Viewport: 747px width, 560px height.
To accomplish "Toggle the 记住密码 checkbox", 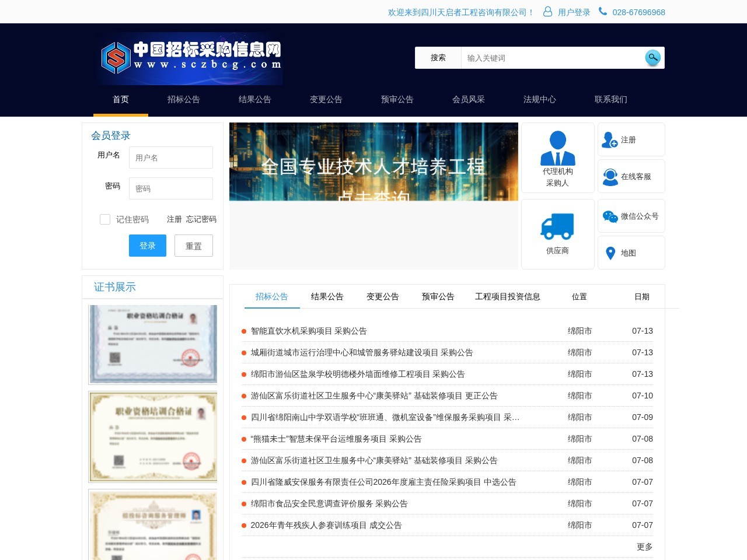I will pos(105,219).
